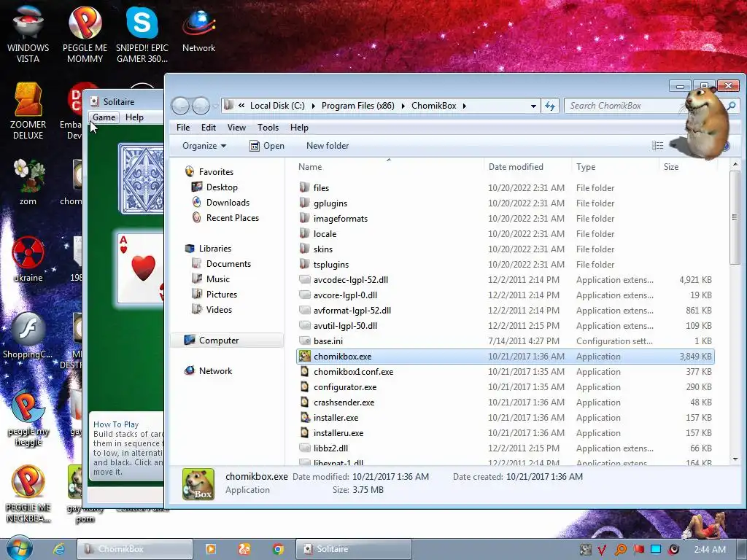Screen dimensions: 747x560
Task: Select the Documents library
Action: point(221,264)
